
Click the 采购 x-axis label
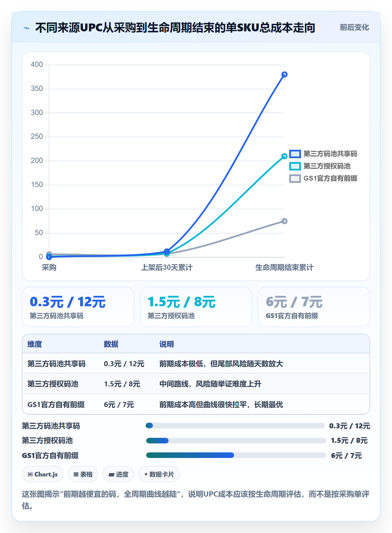tap(49, 268)
